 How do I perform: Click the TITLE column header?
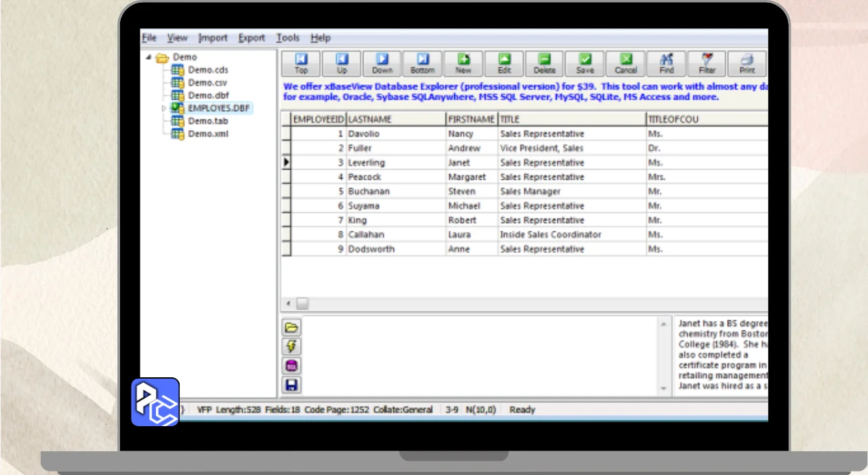[x=571, y=119]
